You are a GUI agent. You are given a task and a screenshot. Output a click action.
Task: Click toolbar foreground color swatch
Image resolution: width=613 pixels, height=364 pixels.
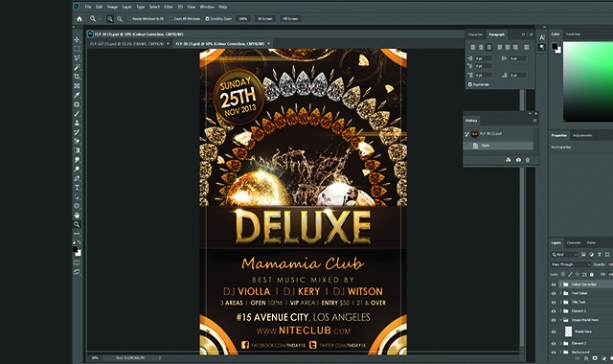point(75,250)
